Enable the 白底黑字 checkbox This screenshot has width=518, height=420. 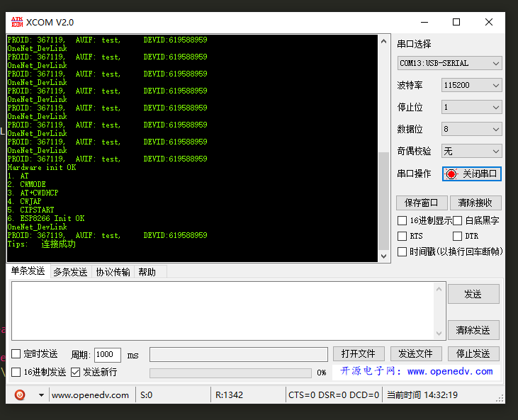pyautogui.click(x=457, y=220)
